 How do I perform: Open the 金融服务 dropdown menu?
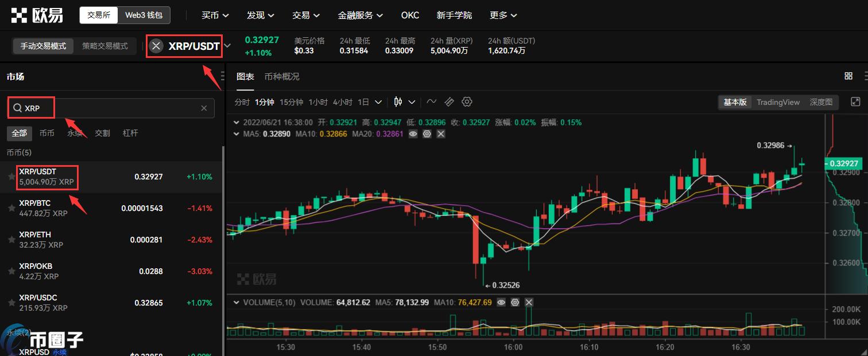[361, 15]
